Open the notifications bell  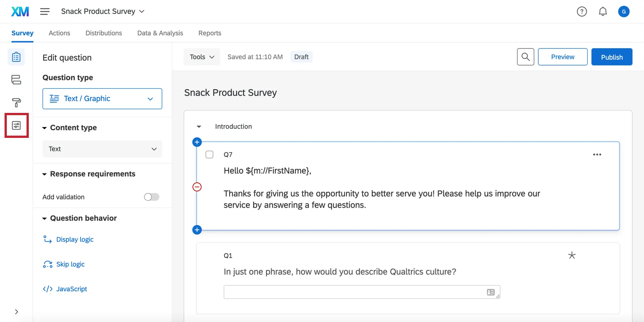point(603,12)
